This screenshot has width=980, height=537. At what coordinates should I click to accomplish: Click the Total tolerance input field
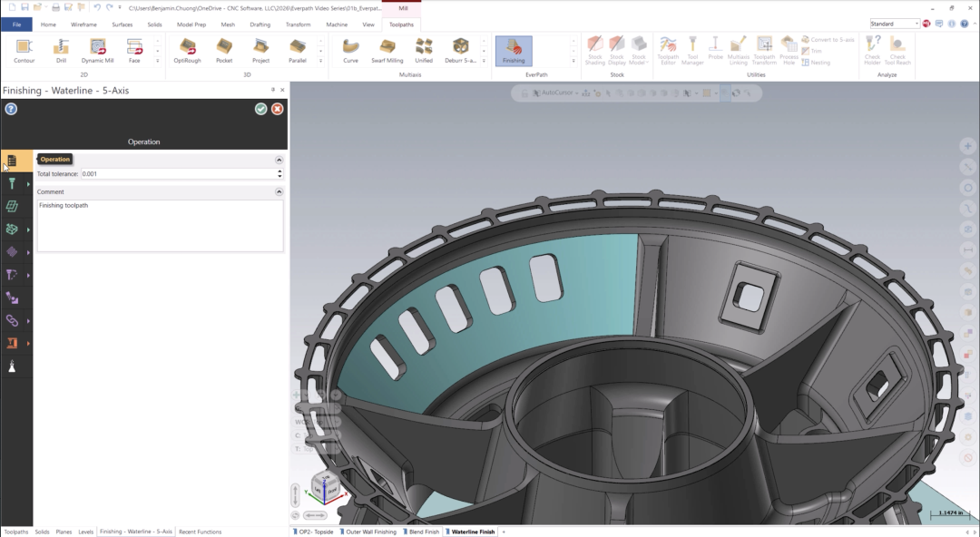pos(179,174)
